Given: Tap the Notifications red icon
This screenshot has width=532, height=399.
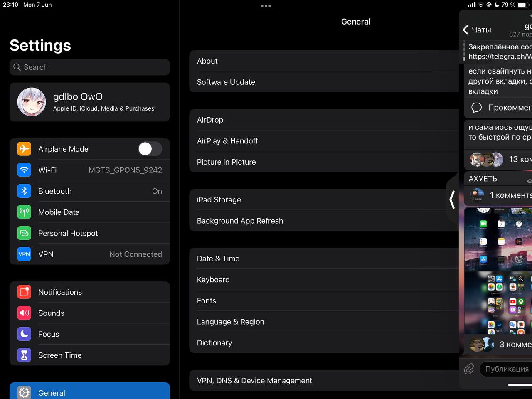Looking at the screenshot, I should pos(24,292).
